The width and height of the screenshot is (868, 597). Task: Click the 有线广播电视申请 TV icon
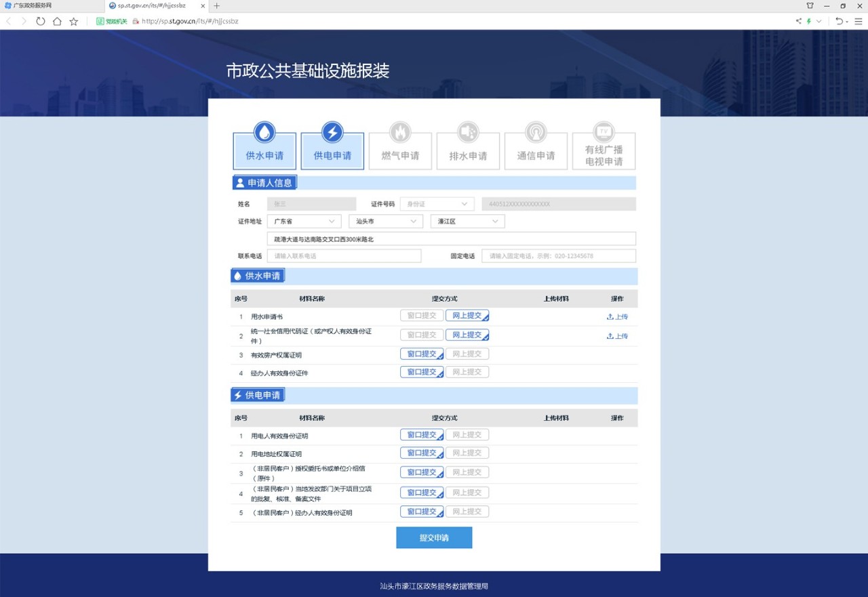coord(604,132)
